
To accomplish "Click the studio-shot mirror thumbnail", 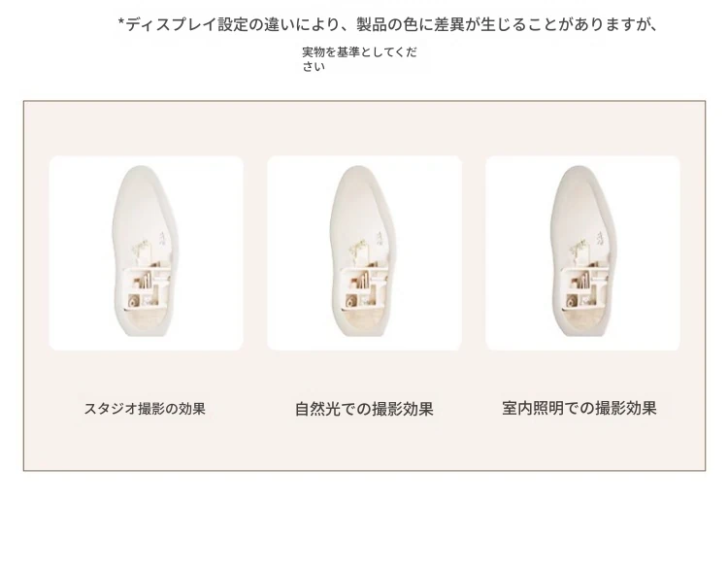I will point(147,253).
